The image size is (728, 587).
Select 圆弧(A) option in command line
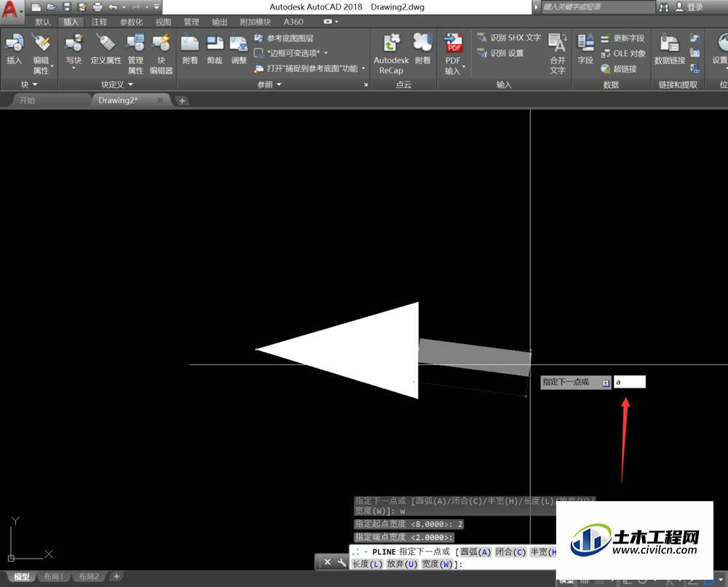(x=476, y=552)
